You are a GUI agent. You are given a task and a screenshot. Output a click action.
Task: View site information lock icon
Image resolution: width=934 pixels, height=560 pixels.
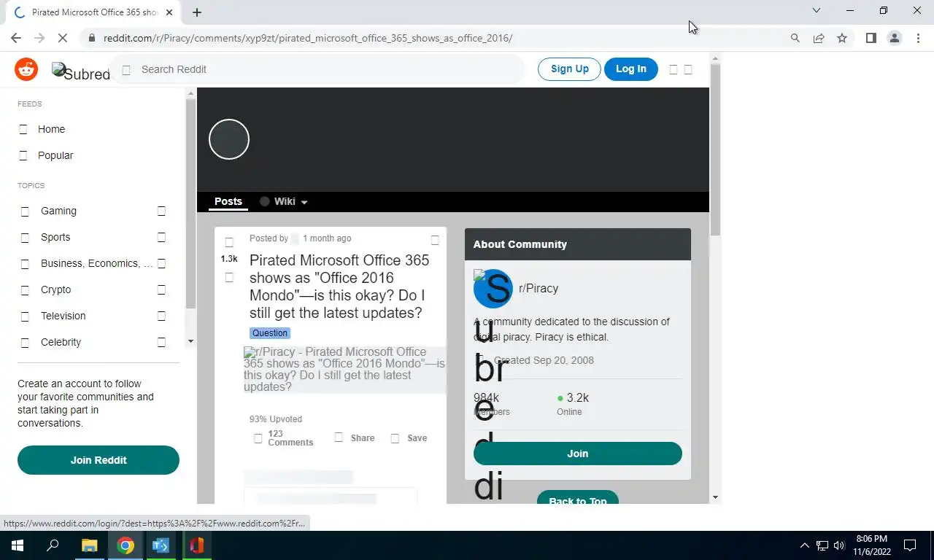[x=91, y=38]
